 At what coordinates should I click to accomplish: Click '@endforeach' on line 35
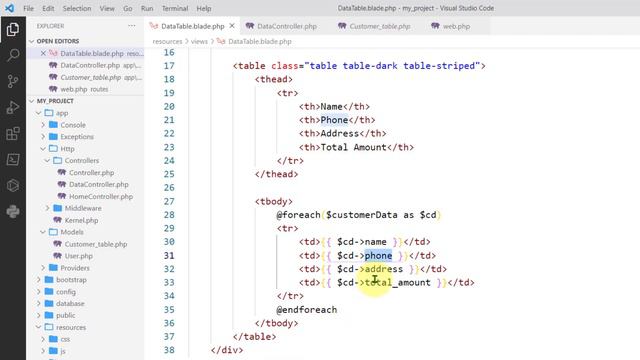307,310
